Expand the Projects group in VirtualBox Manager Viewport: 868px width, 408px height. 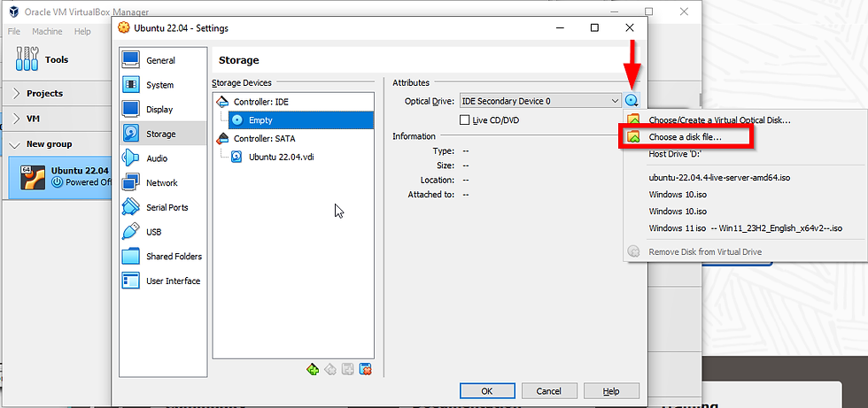point(17,94)
